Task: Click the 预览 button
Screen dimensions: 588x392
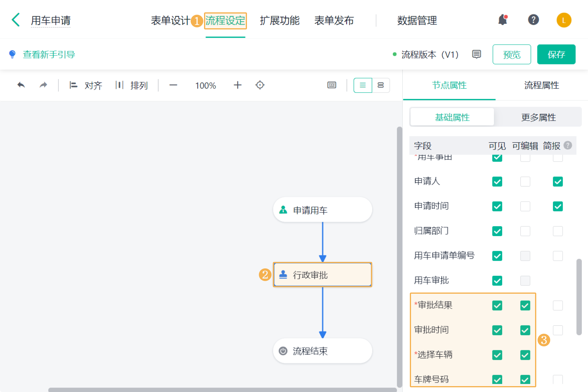Action: pos(512,54)
